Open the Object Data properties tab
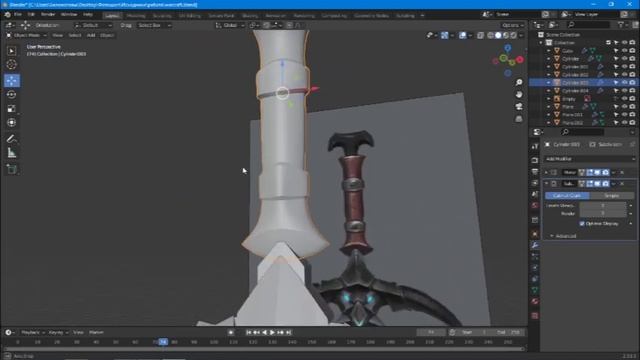This screenshot has width=640, height=360. tap(535, 290)
